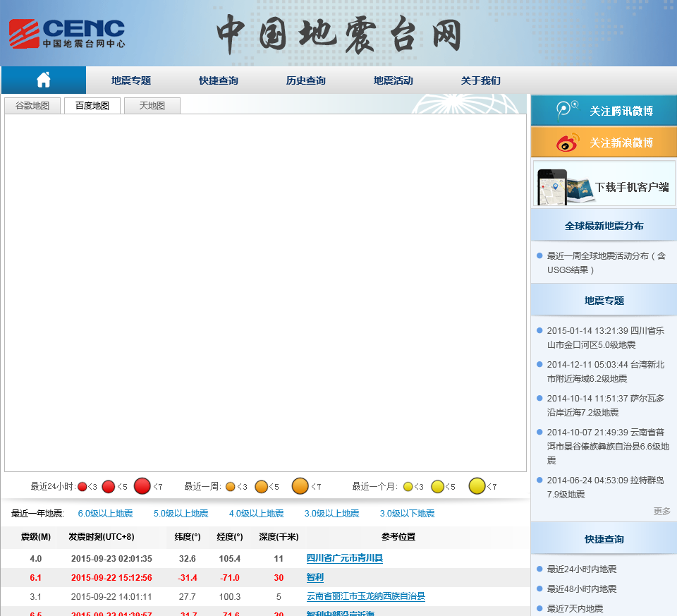Switch to the 百度地图 tab
This screenshot has width=677, height=616.
pyautogui.click(x=92, y=105)
